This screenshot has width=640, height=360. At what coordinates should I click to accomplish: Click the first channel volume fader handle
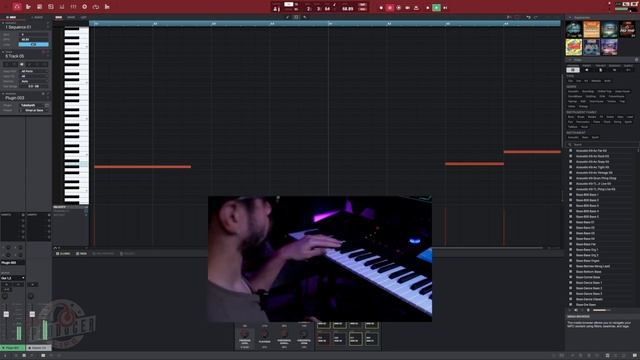click(x=6, y=314)
